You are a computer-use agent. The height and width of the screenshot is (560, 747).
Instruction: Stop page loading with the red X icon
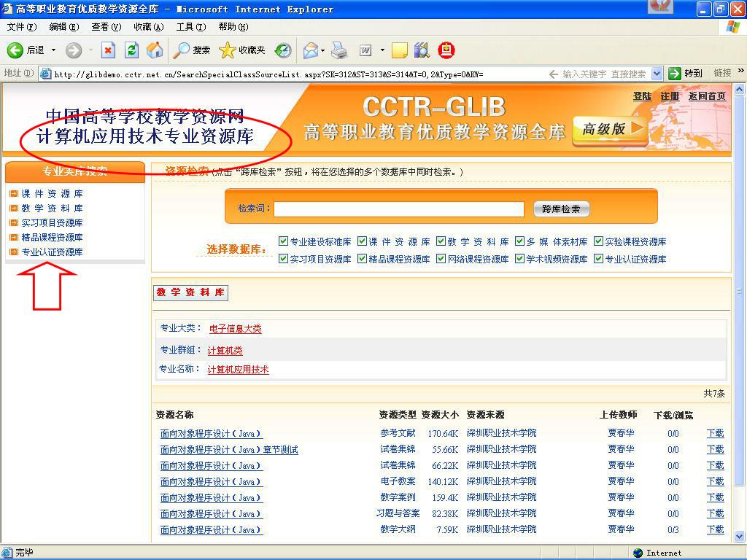point(108,50)
